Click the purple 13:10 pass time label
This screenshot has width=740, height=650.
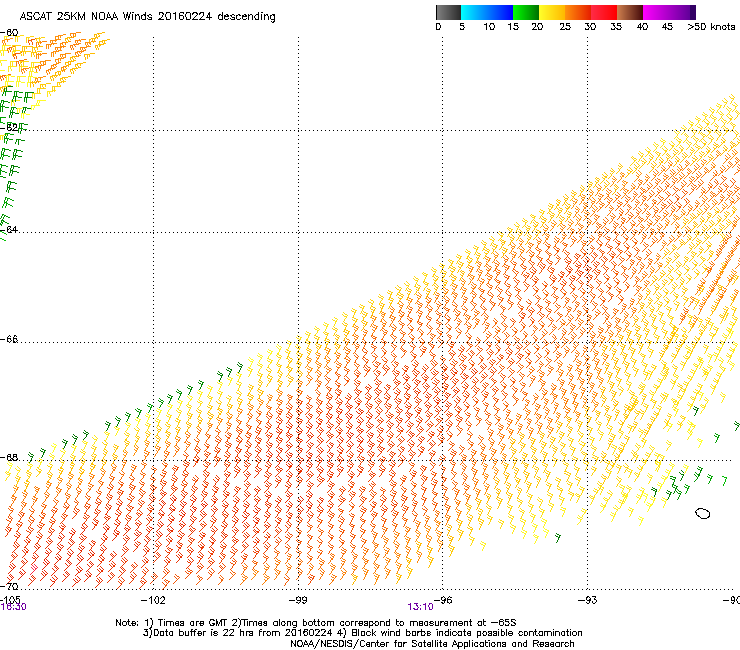420,607
